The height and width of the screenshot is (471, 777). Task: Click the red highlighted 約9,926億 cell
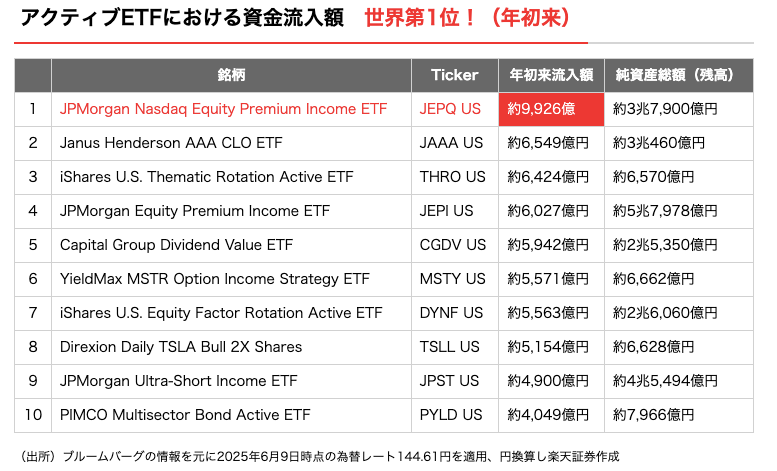coord(550,109)
